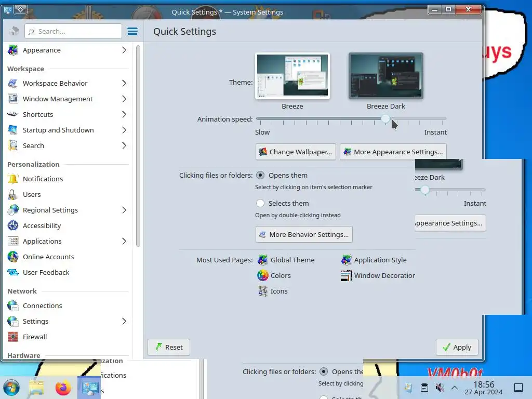
Task: Focus the settings Search field
Action: pos(73,31)
